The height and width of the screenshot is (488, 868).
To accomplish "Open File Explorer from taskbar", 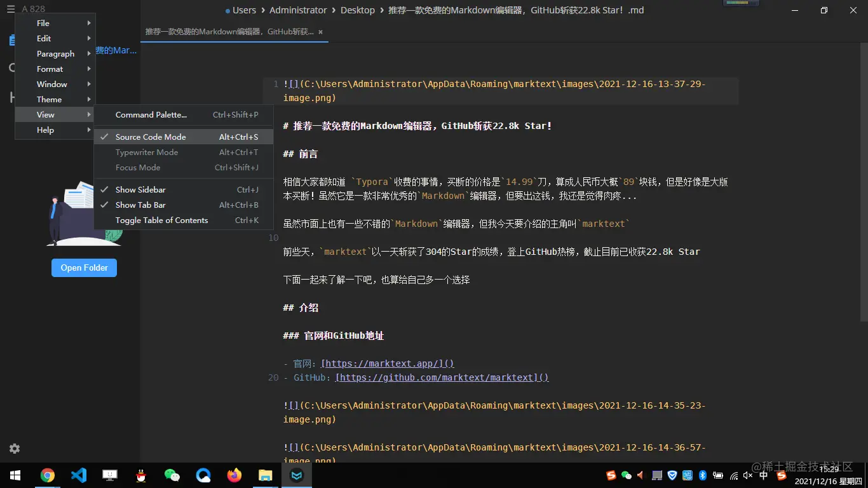I will pos(266,475).
